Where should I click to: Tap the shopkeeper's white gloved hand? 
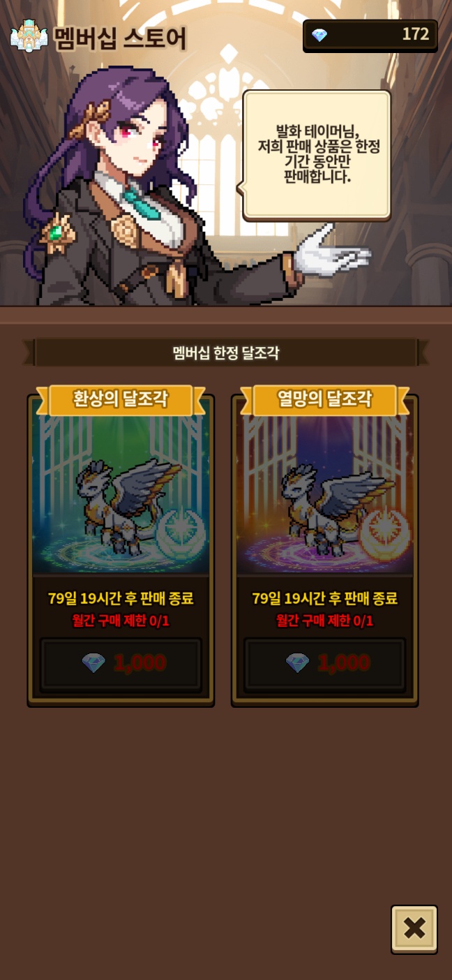coord(331,253)
